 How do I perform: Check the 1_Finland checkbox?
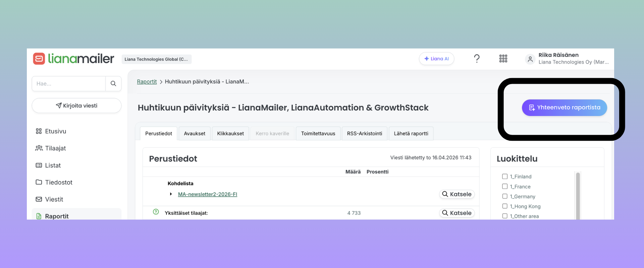[505, 177]
